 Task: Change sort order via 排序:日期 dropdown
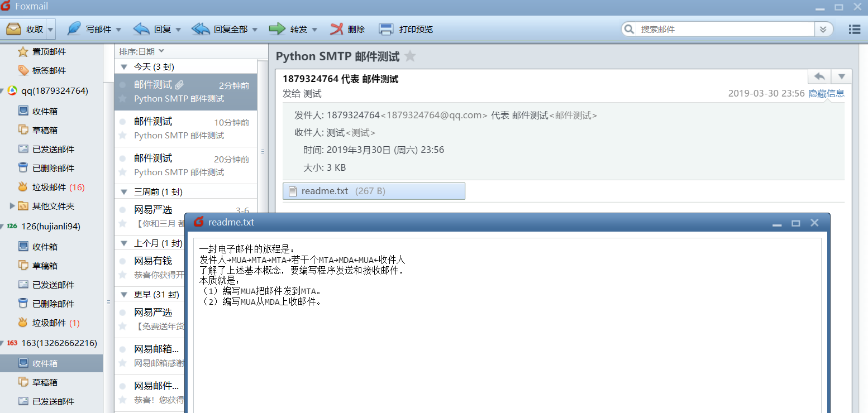coord(142,51)
